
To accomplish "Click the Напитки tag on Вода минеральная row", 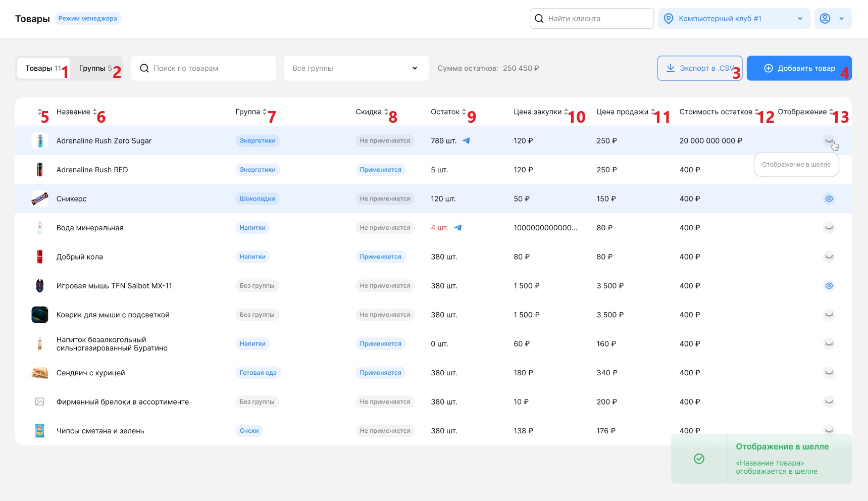I will coord(252,228).
